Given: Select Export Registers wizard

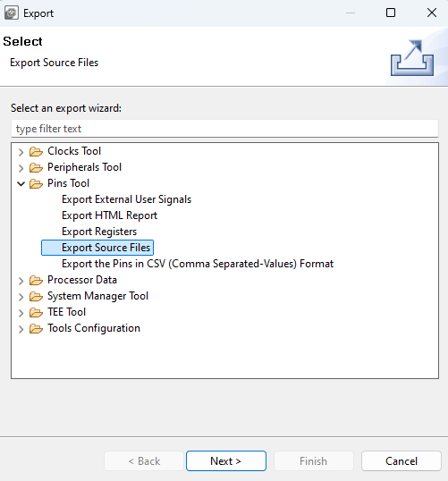Looking at the screenshot, I should 99,232.
